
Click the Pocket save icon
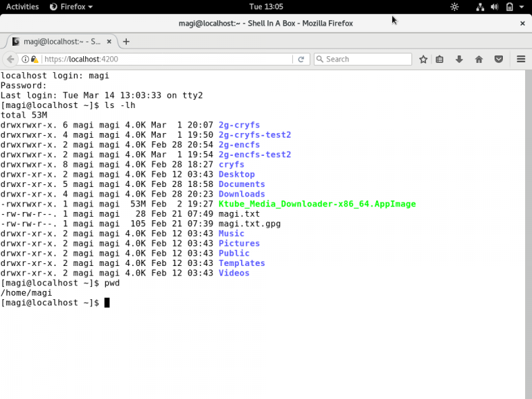coord(498,60)
